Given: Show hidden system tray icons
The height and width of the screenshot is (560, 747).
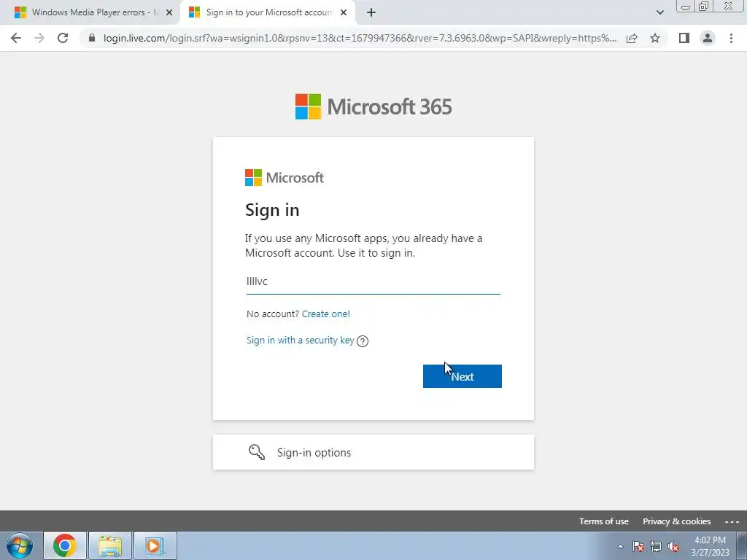Looking at the screenshot, I should (620, 546).
